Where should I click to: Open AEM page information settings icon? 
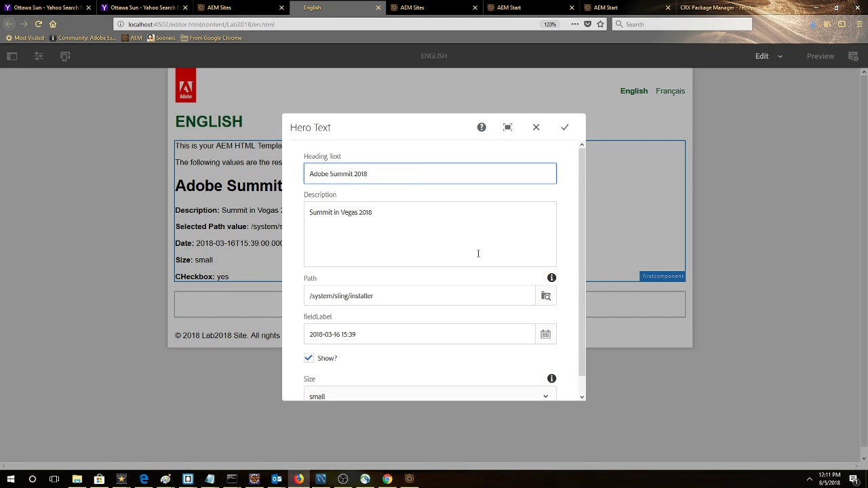pos(39,56)
